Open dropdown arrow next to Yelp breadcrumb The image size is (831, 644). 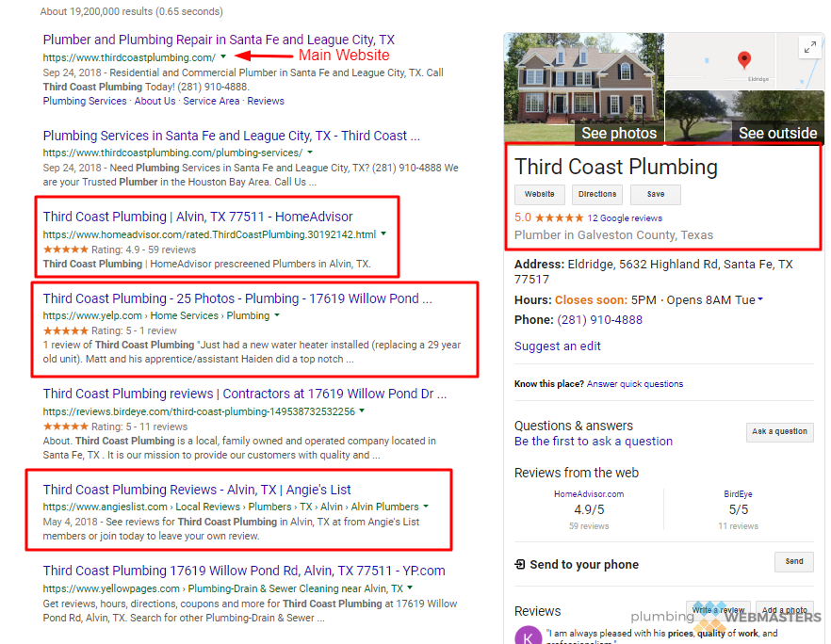coord(277,315)
